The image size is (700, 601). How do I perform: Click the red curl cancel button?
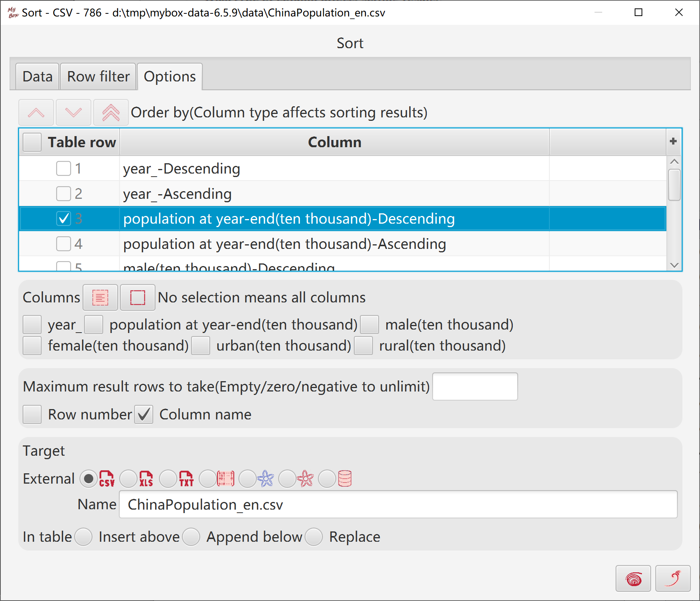tap(673, 578)
